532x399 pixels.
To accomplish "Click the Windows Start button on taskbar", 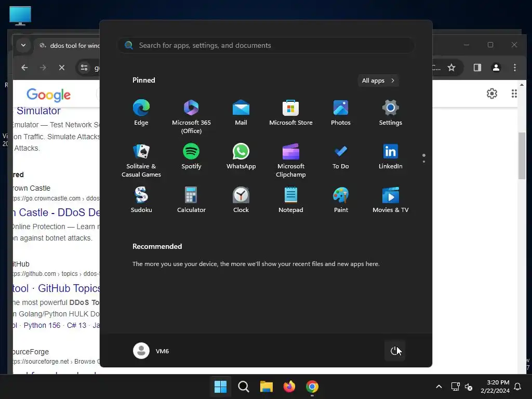I will 220,387.
